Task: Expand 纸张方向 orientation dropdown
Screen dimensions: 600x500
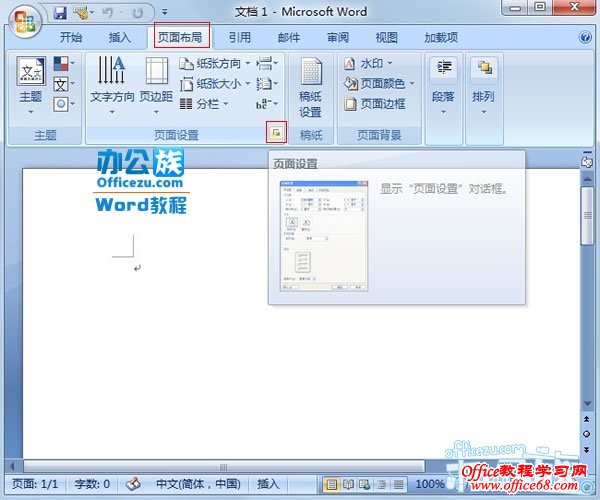Action: pyautogui.click(x=215, y=63)
